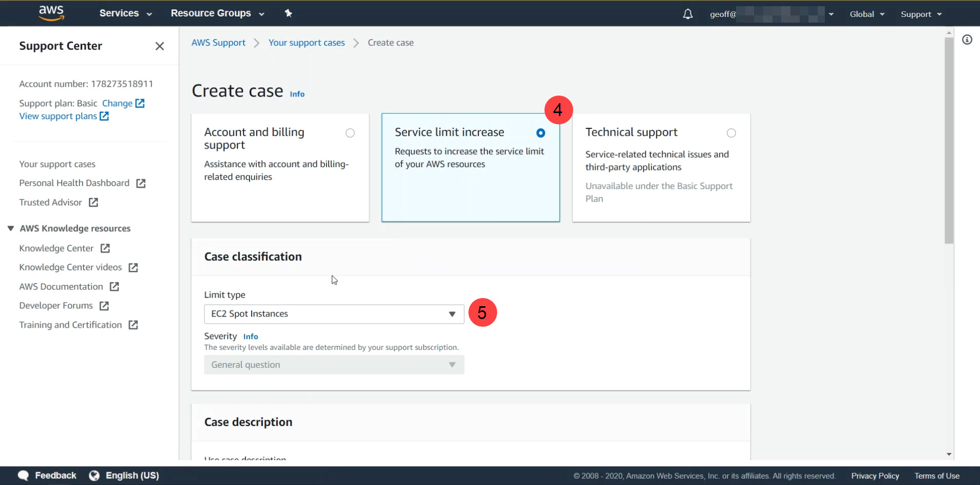Screen dimensions: 980x485
Task: Open the Global region dropdown
Action: click(867, 14)
